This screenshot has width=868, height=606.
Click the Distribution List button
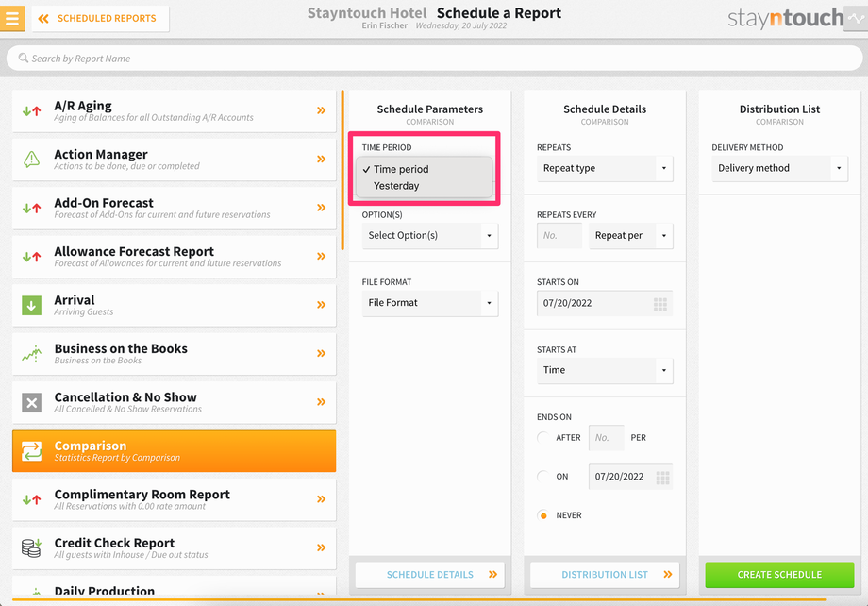point(605,575)
